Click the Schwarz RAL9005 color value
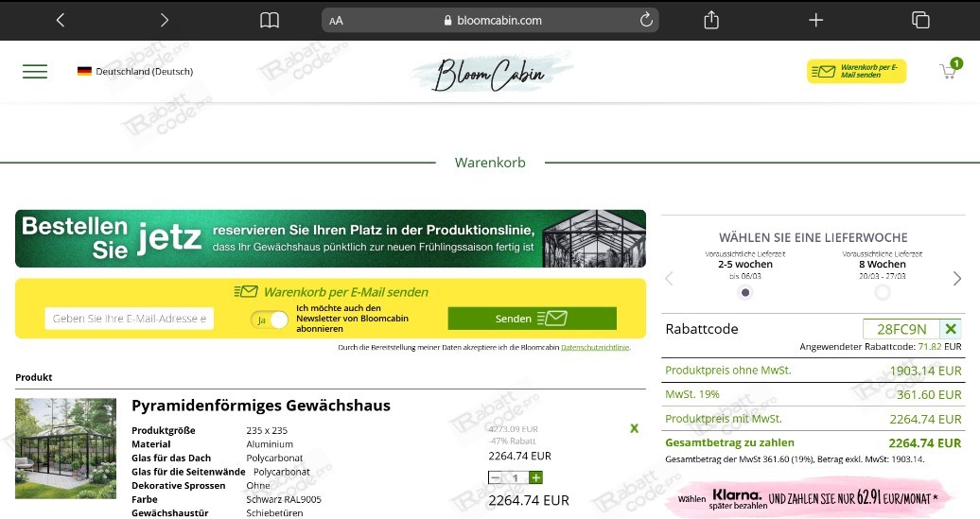Screen dimensions: 980x519 pyautogui.click(x=284, y=500)
